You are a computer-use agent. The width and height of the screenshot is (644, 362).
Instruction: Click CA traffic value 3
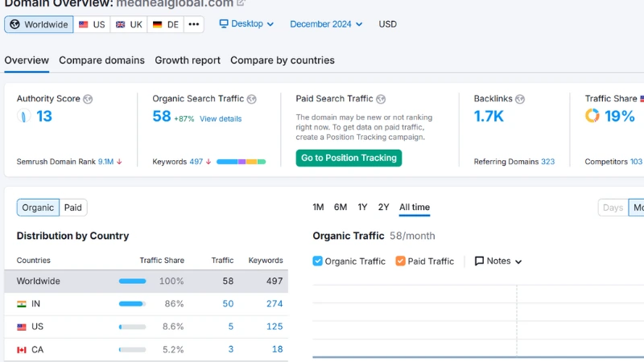(231, 349)
